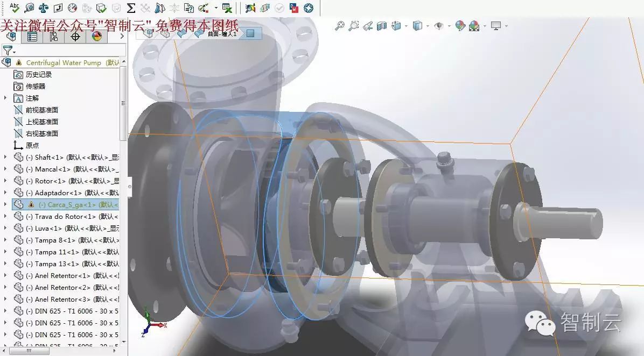
Task: Open the Edit Appearance color ball
Action: [460, 26]
